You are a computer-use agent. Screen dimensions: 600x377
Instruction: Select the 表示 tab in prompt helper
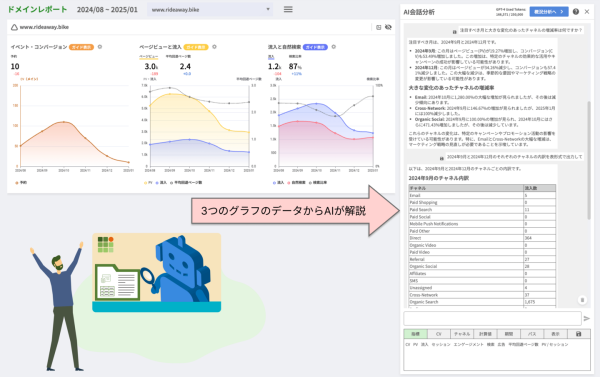point(555,334)
